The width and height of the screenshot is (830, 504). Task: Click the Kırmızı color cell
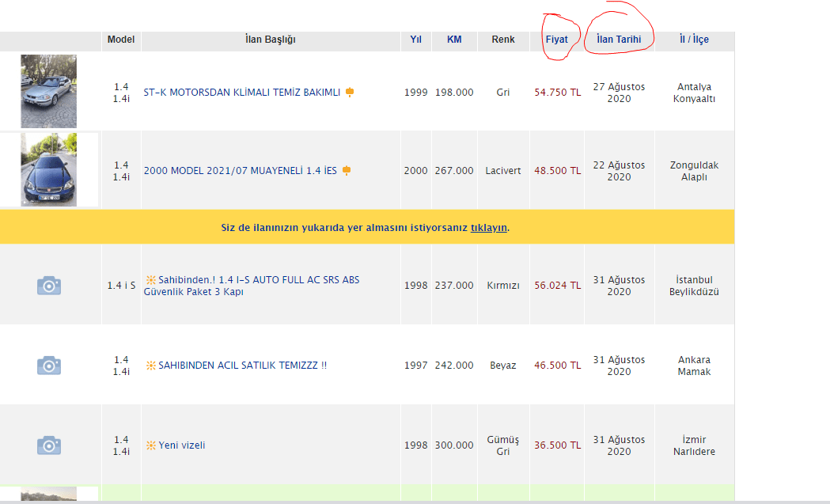[x=503, y=286]
